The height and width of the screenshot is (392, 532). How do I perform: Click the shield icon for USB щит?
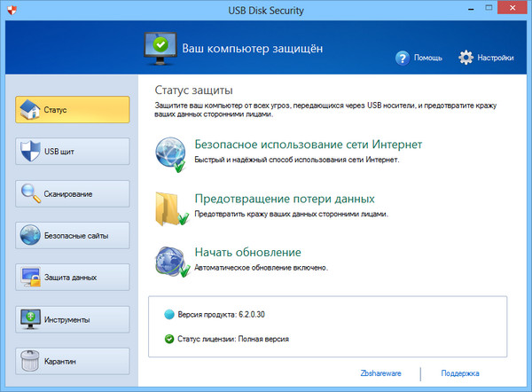click(x=29, y=152)
